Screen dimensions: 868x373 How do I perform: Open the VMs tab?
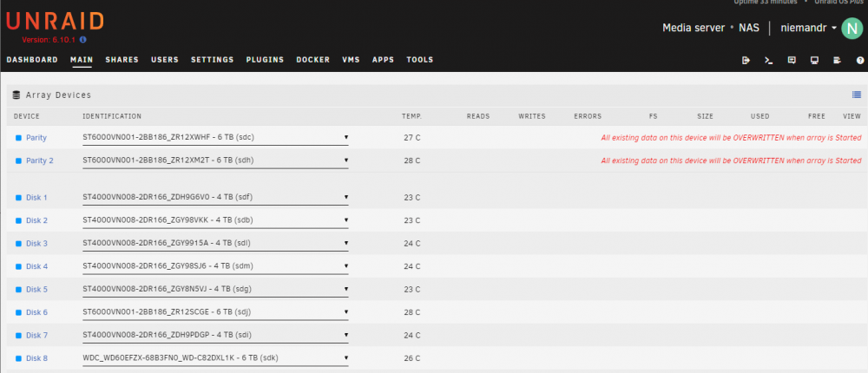(x=351, y=60)
